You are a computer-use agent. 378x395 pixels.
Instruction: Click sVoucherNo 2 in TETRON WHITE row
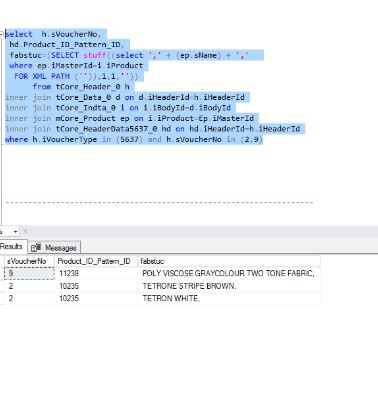(x=29, y=298)
